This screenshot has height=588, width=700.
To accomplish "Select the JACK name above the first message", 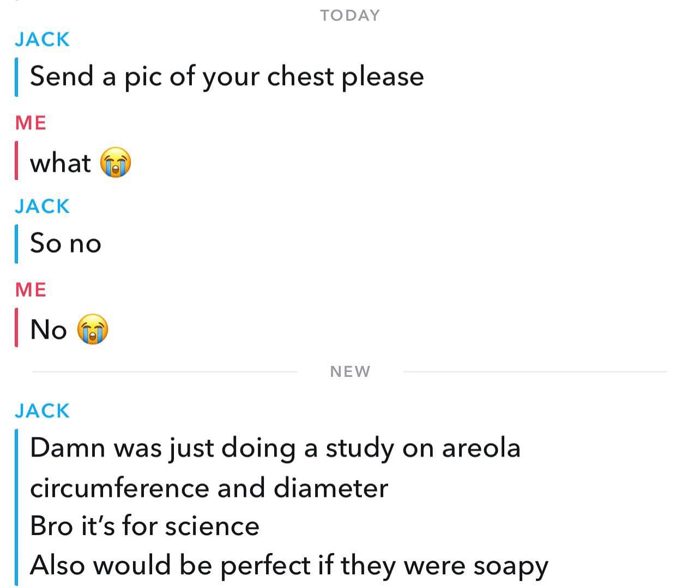I will point(43,39).
